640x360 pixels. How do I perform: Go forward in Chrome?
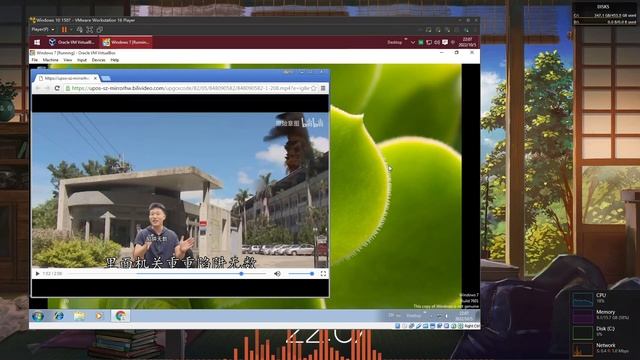[47, 88]
